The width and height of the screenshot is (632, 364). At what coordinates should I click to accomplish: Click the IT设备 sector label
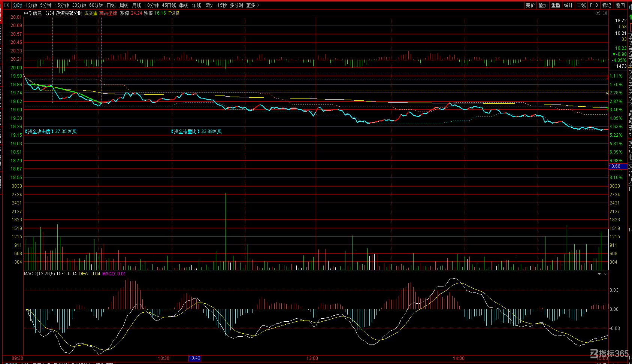point(173,13)
